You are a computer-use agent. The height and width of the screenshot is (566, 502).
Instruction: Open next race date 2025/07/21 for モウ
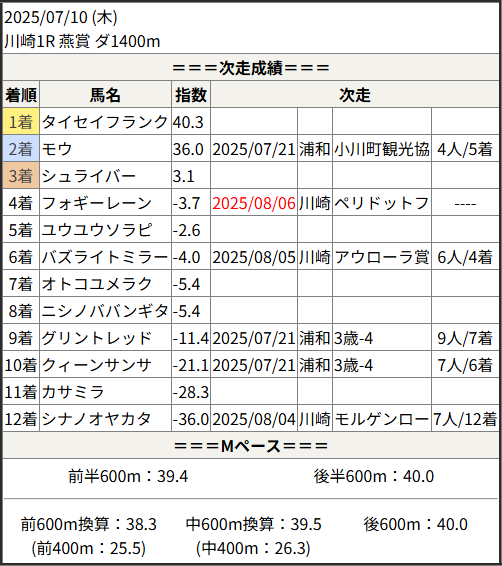pyautogui.click(x=254, y=149)
